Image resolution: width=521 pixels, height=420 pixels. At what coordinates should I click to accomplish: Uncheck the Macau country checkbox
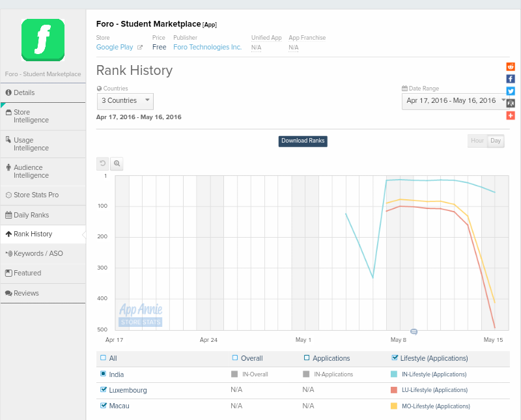pyautogui.click(x=104, y=405)
